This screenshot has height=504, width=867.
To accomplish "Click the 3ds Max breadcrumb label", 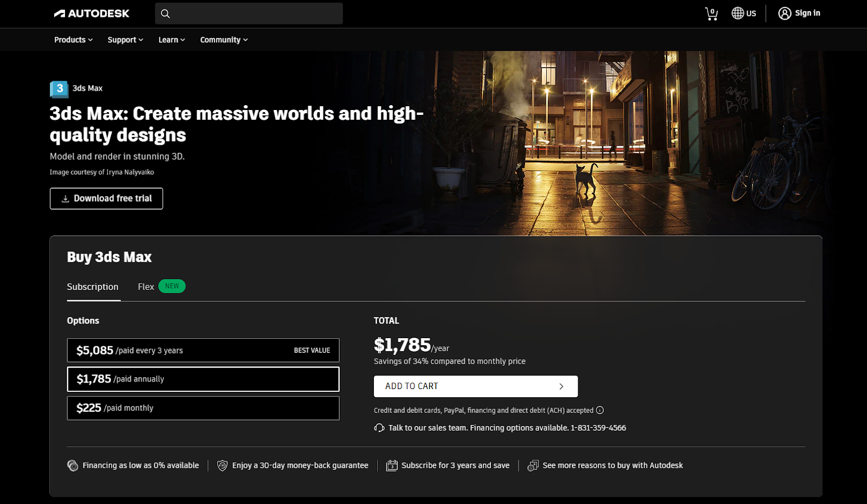I will click(87, 88).
